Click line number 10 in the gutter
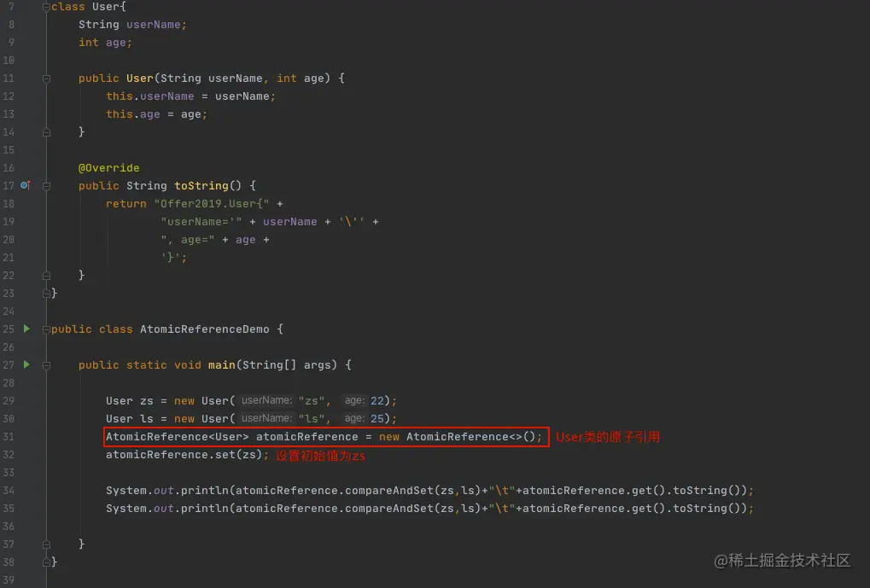The image size is (870, 588). click(x=9, y=60)
